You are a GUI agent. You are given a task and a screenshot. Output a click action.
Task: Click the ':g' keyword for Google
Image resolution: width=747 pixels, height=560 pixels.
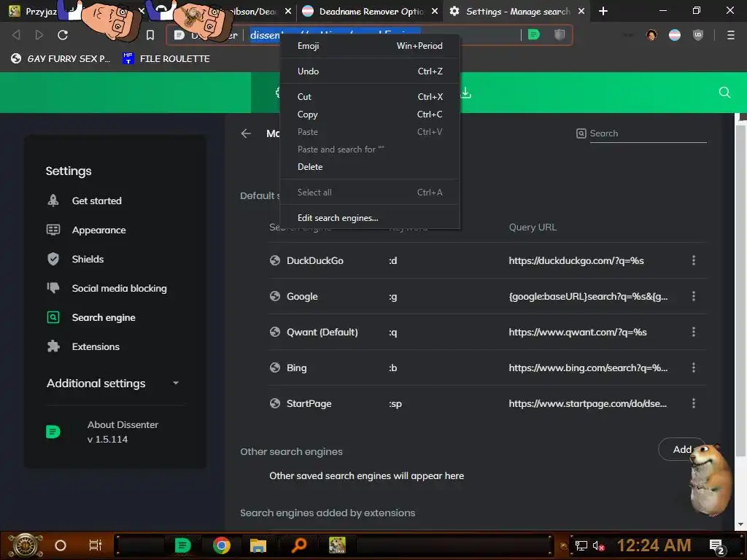392,297
